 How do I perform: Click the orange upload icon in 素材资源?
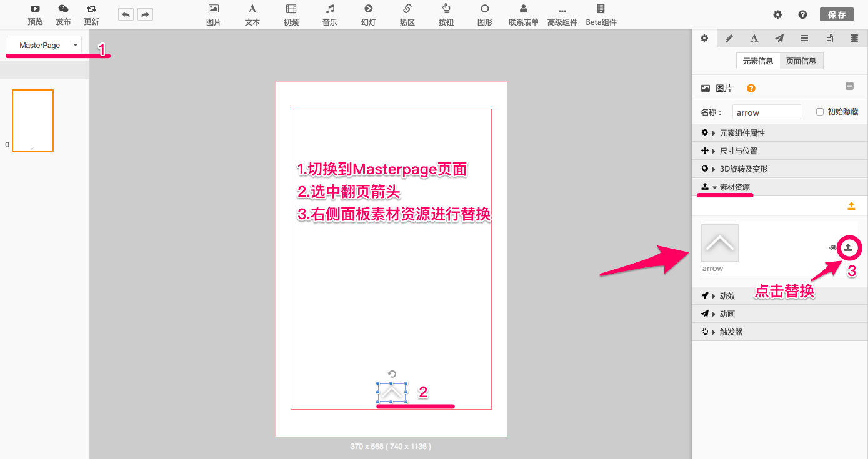point(851,206)
